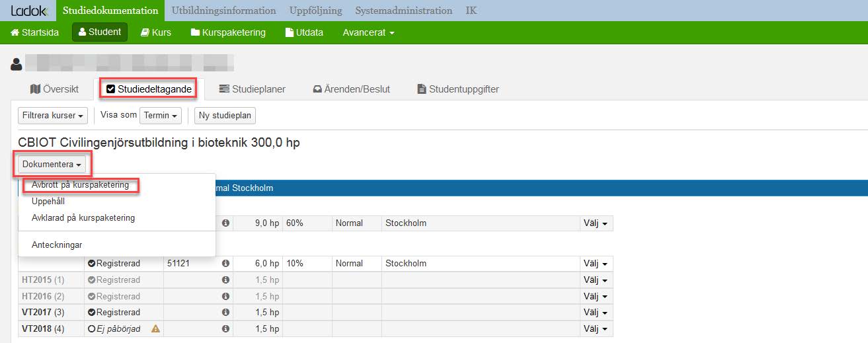Select Avbrott på kurspaketering menu option
The width and height of the screenshot is (868, 343).
click(x=80, y=185)
